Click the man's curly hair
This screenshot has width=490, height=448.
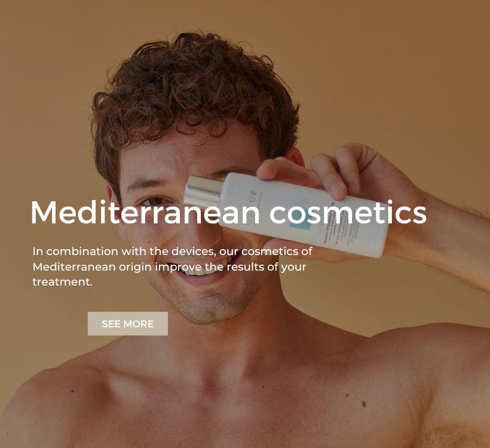(194, 91)
